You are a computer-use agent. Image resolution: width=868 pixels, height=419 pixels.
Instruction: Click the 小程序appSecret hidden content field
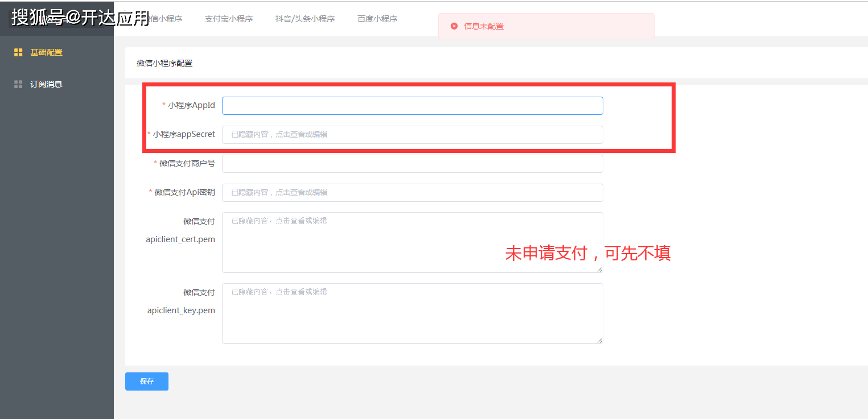pyautogui.click(x=412, y=135)
